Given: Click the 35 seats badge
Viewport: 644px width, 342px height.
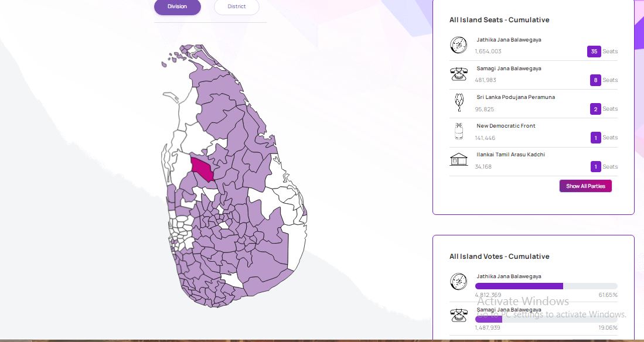Looking at the screenshot, I should [x=594, y=52].
